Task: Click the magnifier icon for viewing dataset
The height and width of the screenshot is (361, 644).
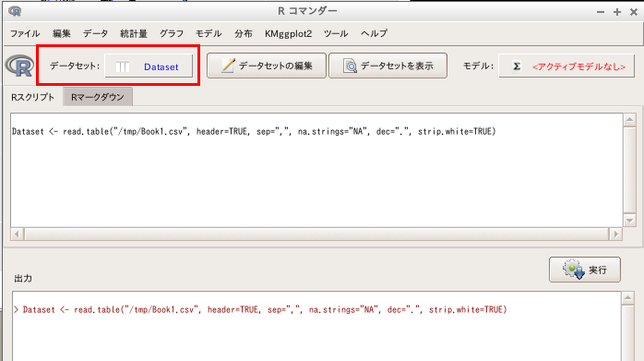Action: [x=350, y=66]
